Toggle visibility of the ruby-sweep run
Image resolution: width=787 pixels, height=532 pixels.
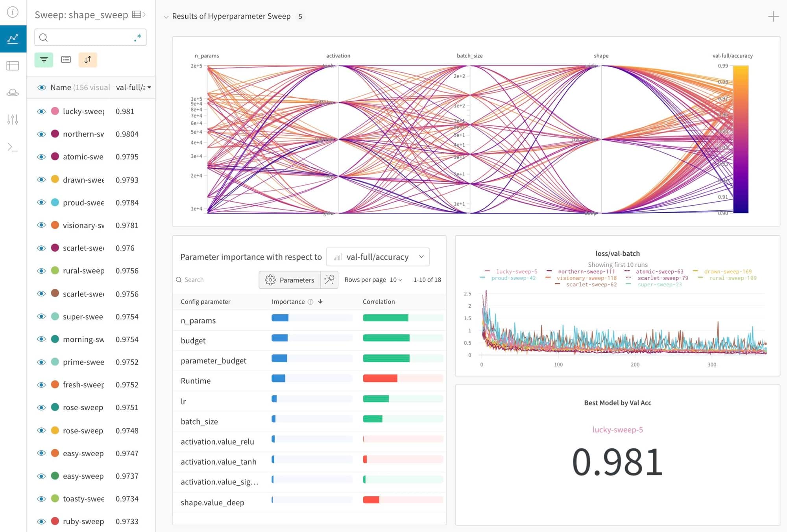click(x=41, y=521)
